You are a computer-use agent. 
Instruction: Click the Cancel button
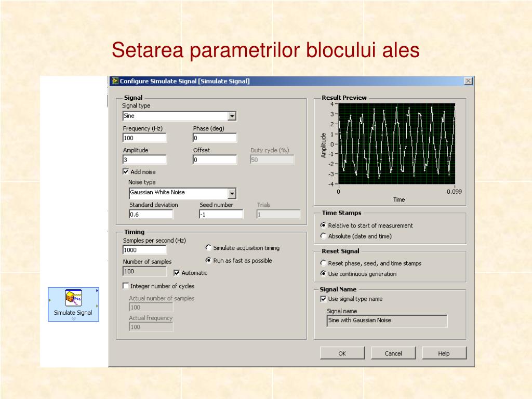393,353
